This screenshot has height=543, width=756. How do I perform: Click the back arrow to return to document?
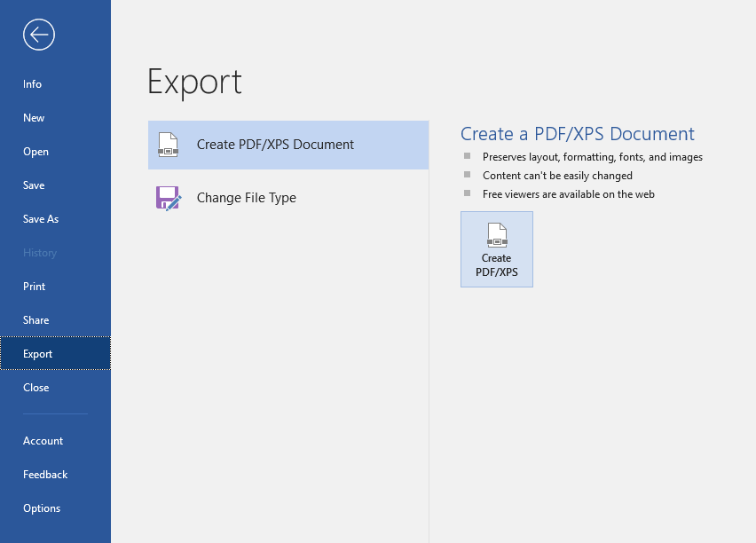(39, 35)
